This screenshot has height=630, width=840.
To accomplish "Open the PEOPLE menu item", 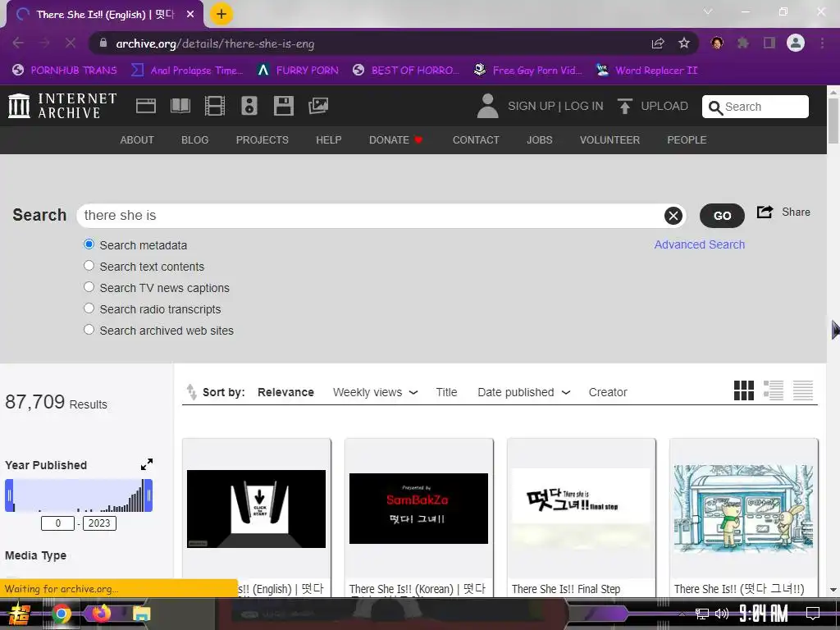I will click(687, 139).
